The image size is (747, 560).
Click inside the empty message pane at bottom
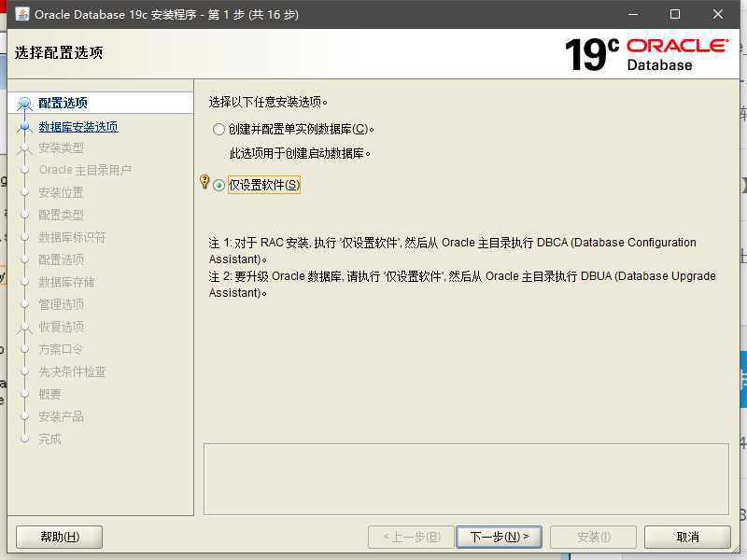466,479
